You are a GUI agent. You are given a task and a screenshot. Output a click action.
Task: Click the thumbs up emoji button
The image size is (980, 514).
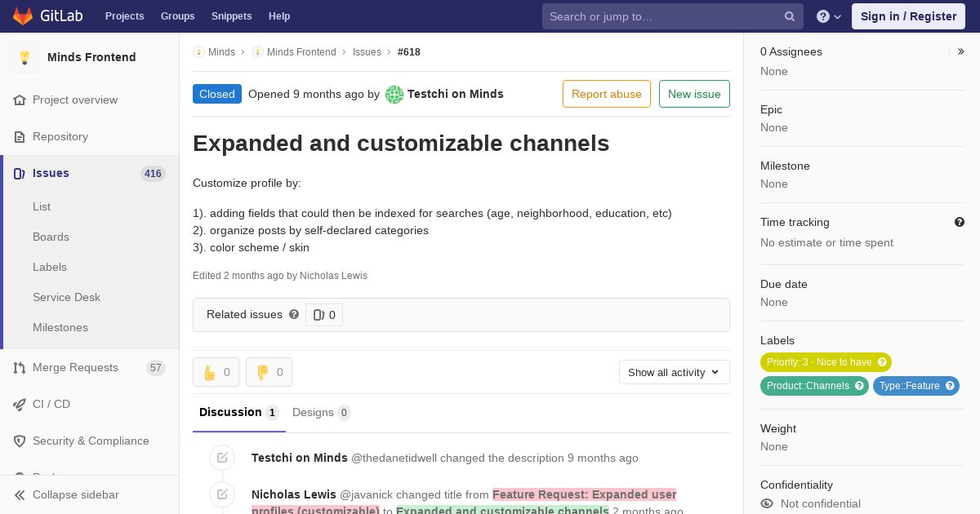point(216,372)
